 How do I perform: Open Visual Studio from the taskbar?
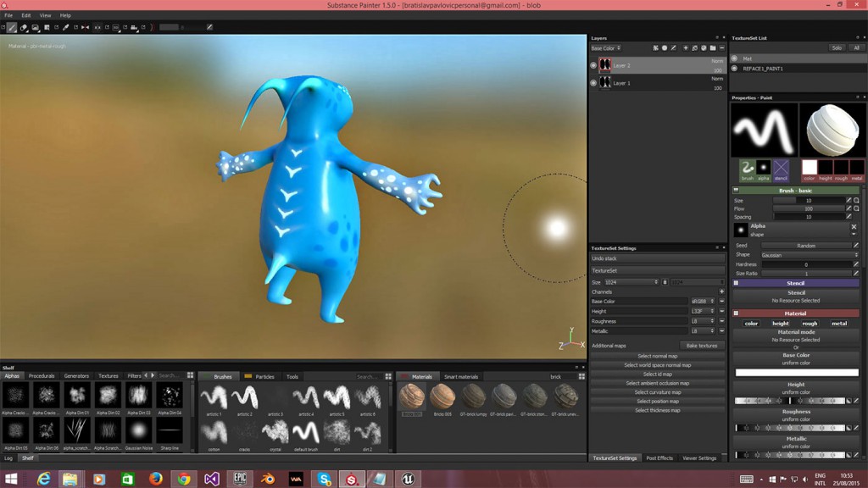coord(211,479)
